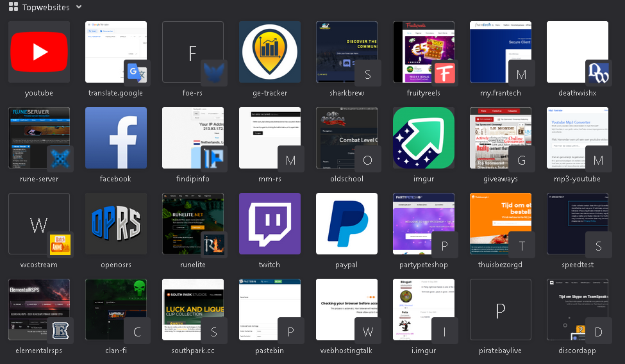
Task: Expand the Topwebsites dropdown arrow
Action: 79,7
